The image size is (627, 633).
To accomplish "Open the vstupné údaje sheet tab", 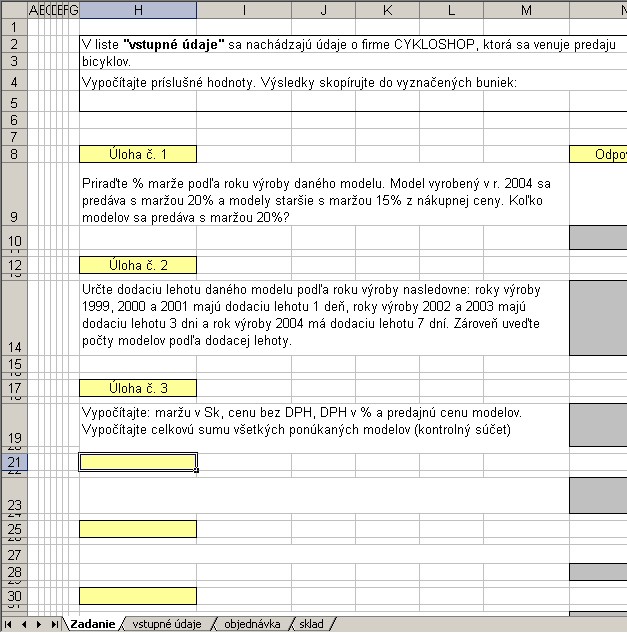I will point(167,624).
